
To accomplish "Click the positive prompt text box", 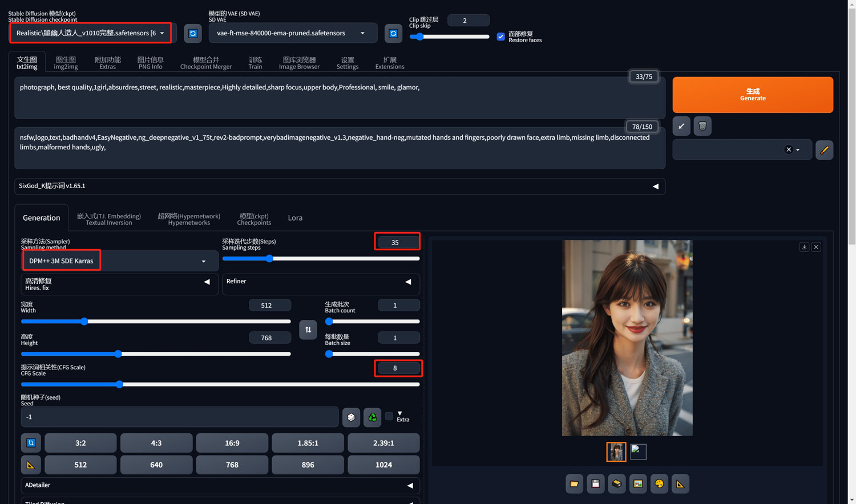I will pos(340,98).
